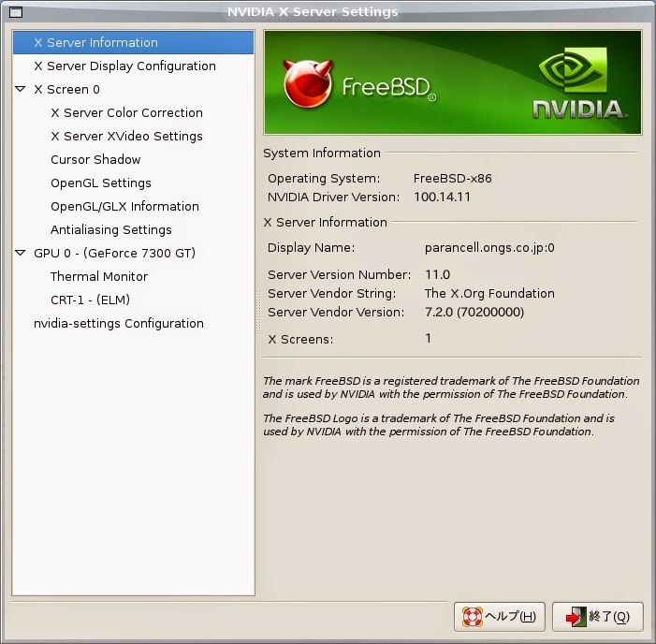Open Thermal Monitor page
656x644 pixels.
(x=99, y=276)
